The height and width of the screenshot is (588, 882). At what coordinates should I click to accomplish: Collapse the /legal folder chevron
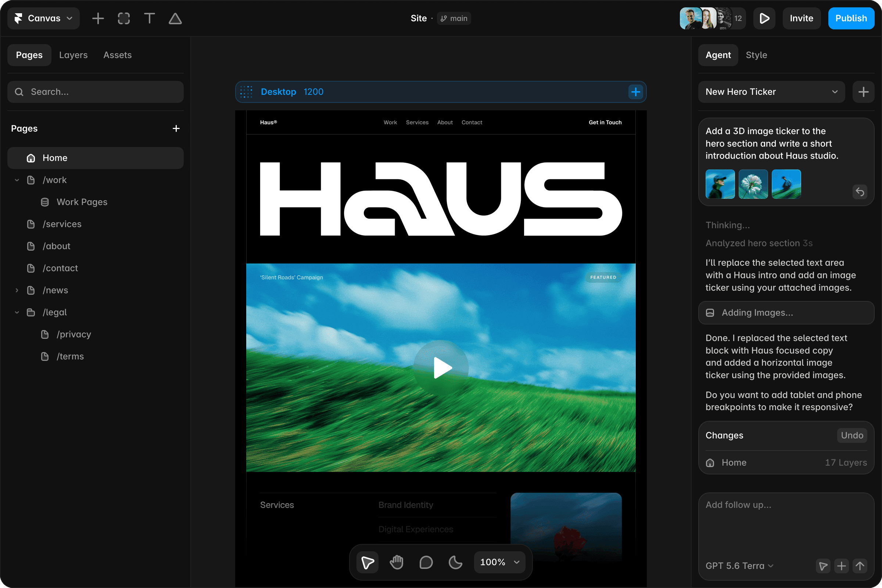tap(17, 312)
